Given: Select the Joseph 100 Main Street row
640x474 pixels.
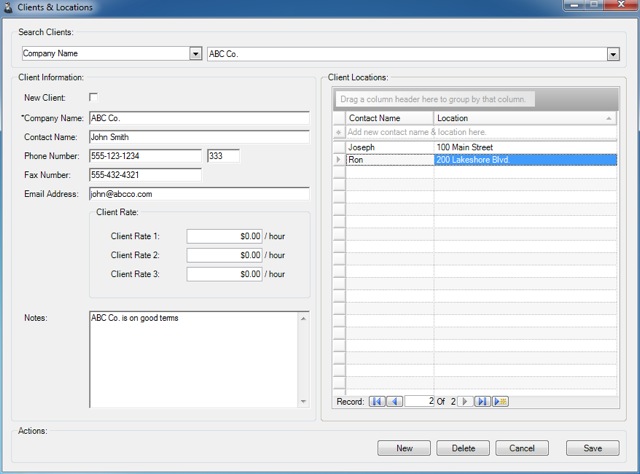Looking at the screenshot, I should pyautogui.click(x=480, y=147).
